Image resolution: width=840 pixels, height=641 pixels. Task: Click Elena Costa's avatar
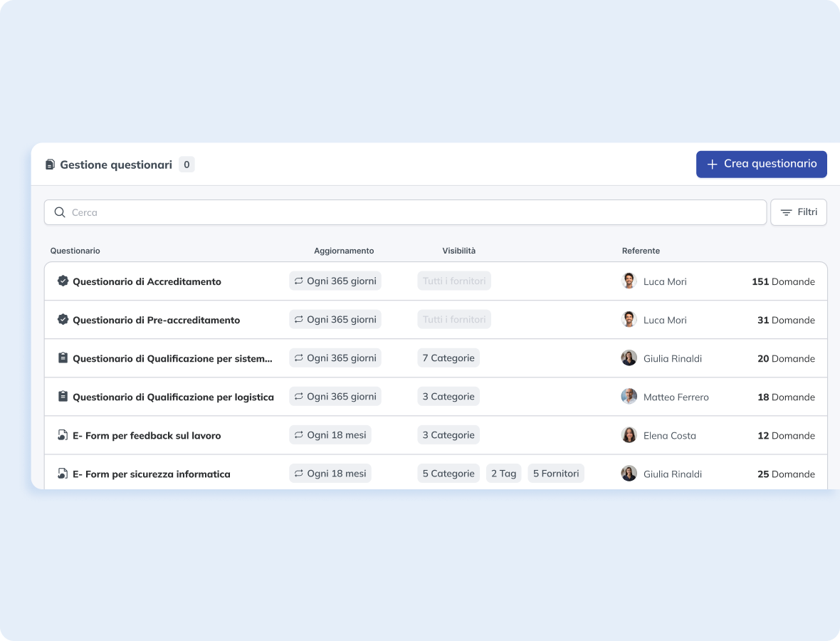tap(629, 435)
